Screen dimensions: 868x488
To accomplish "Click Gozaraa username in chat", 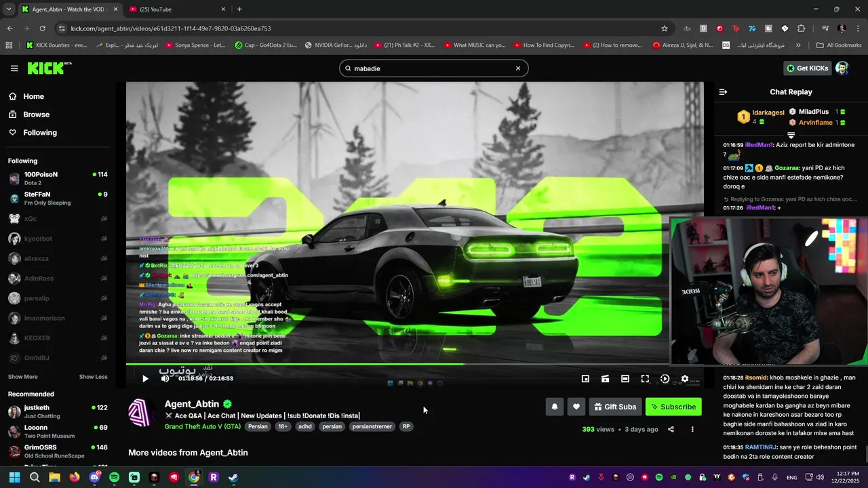I will pyautogui.click(x=787, y=168).
